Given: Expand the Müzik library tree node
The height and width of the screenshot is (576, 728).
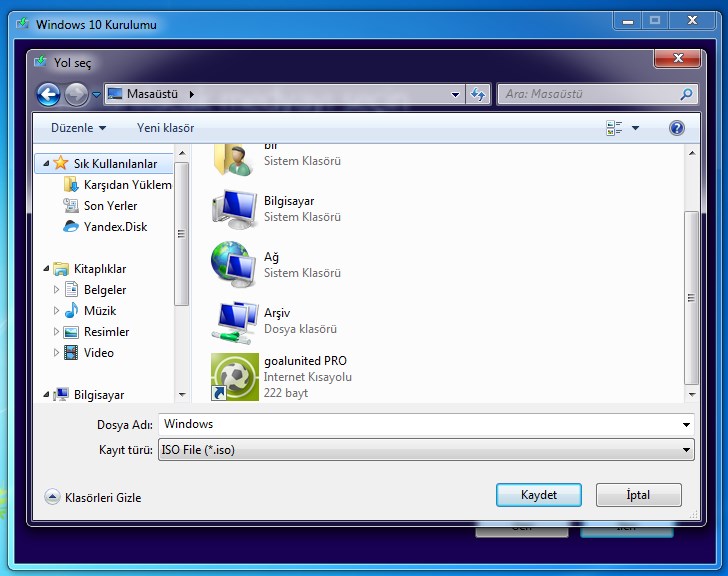Looking at the screenshot, I should pos(56,311).
